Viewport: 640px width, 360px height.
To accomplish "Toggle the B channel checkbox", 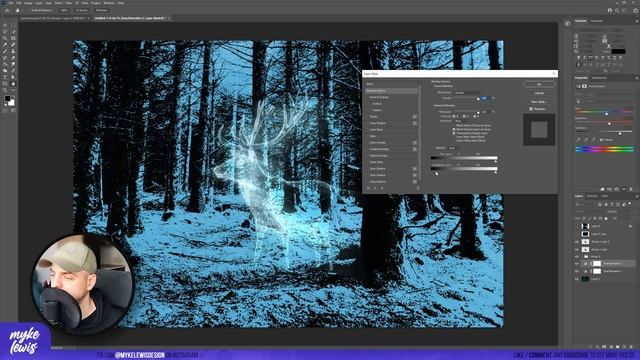I will (474, 116).
